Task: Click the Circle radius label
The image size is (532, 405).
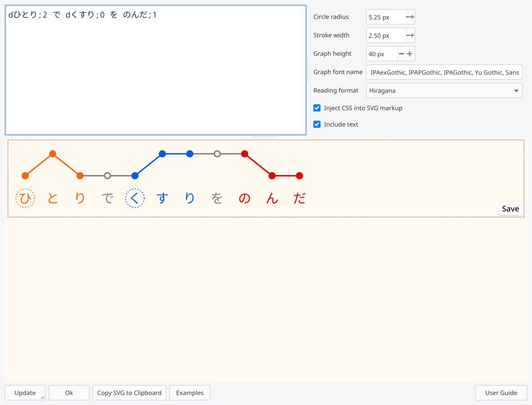Action: [331, 17]
